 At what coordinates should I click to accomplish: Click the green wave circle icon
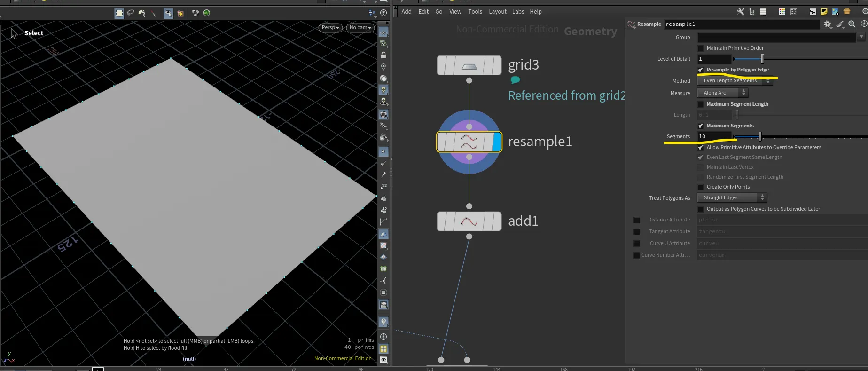[x=207, y=13]
